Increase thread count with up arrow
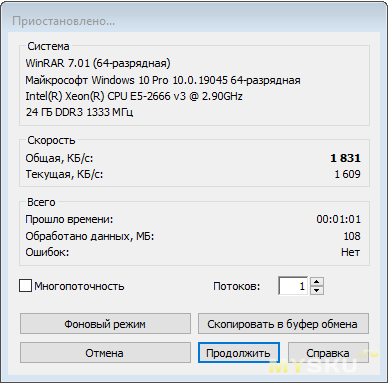The width and height of the screenshot is (388, 383). point(317,282)
